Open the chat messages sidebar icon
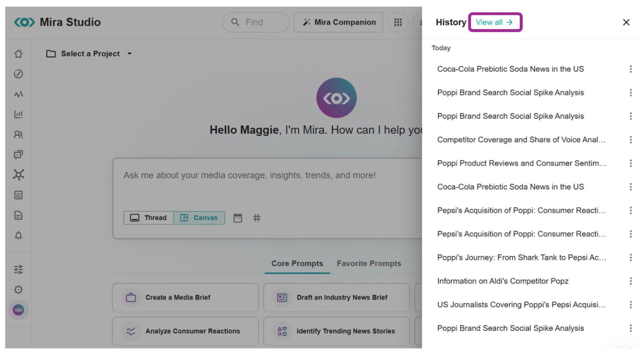Viewport: 644px width, 355px height. point(18,155)
